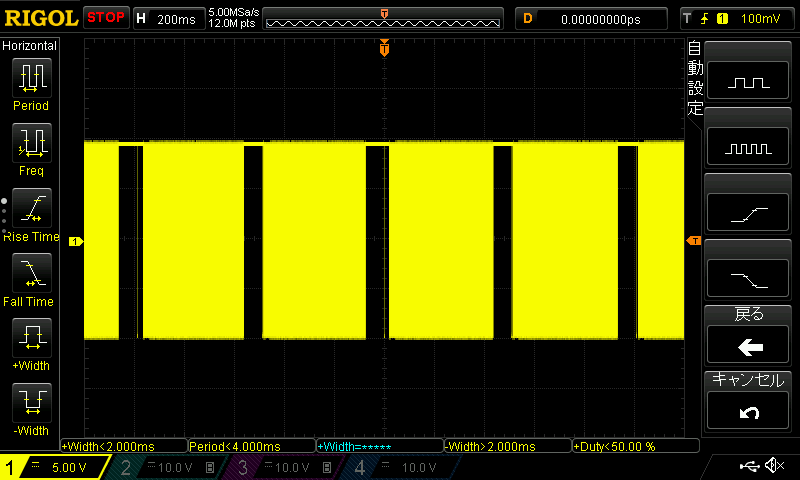Click the +Width<2.000ms measurement result
Screen dimensions: 800x480
[x=124, y=446]
